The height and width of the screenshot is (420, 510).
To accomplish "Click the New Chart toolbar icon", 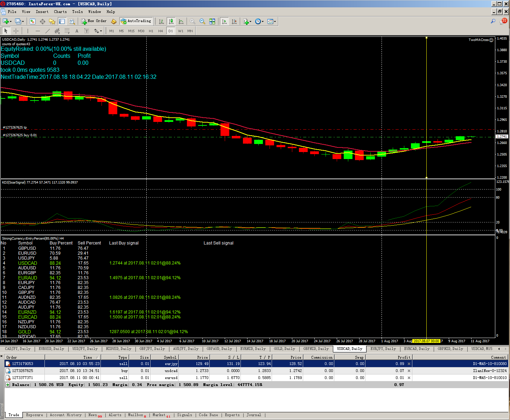I will click(6, 21).
